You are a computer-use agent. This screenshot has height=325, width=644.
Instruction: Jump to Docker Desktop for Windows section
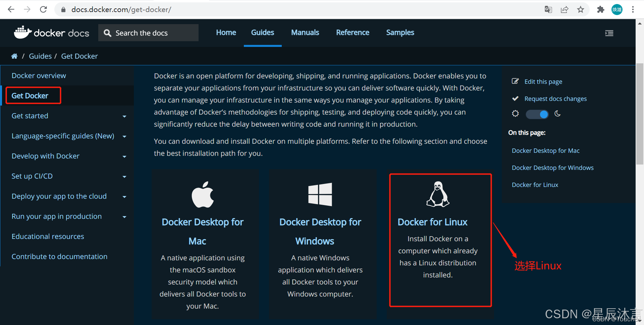[x=552, y=168]
